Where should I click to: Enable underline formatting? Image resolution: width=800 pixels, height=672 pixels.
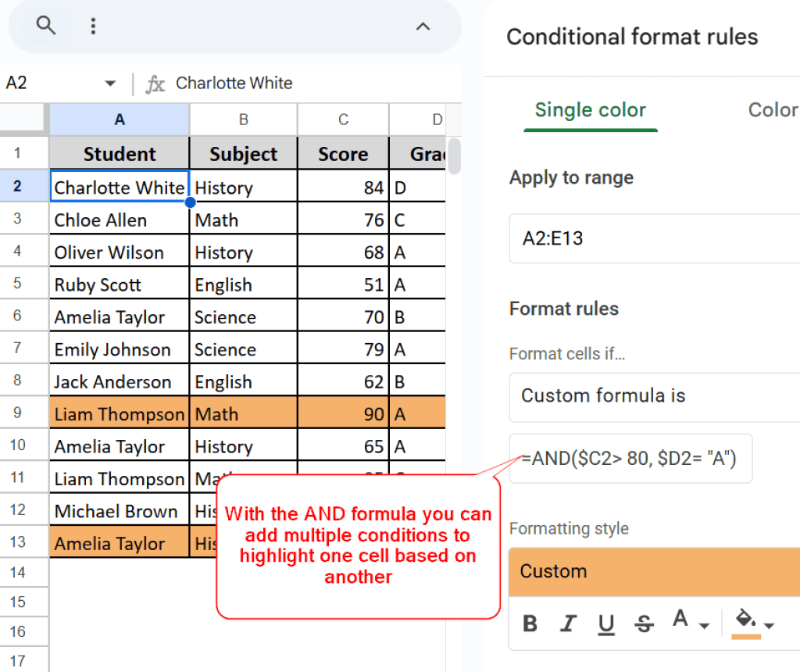(x=605, y=622)
